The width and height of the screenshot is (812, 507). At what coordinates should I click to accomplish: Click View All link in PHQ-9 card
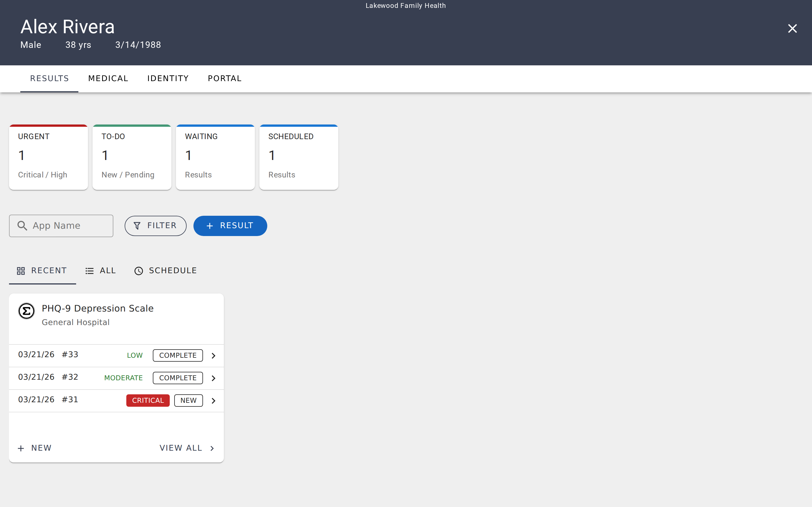[x=187, y=448]
